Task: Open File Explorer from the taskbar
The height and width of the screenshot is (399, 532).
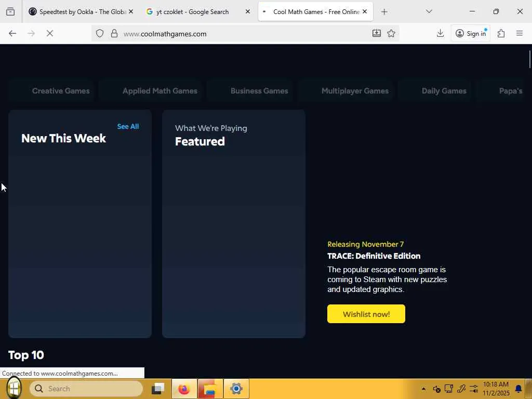Action: [210, 389]
